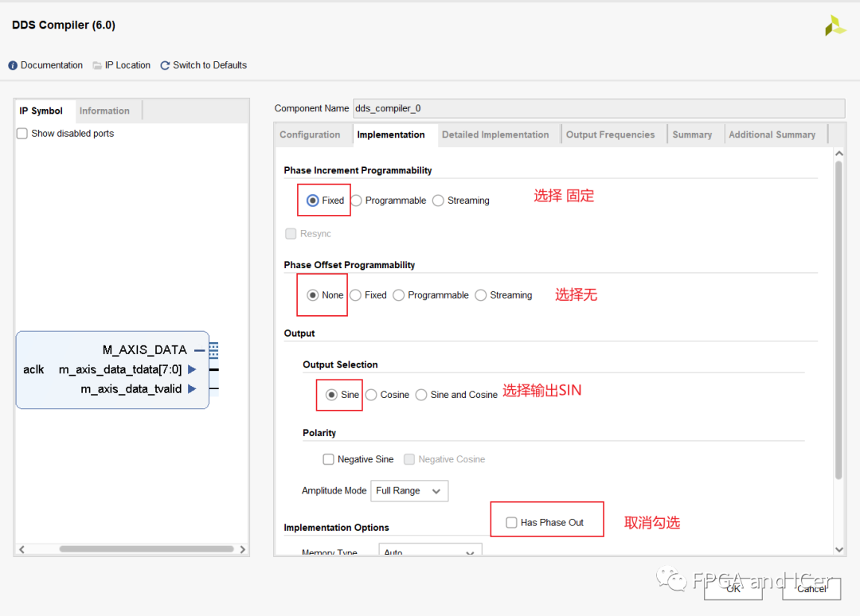This screenshot has height=616, width=860.
Task: Click the aclk port label
Action: 33,370
